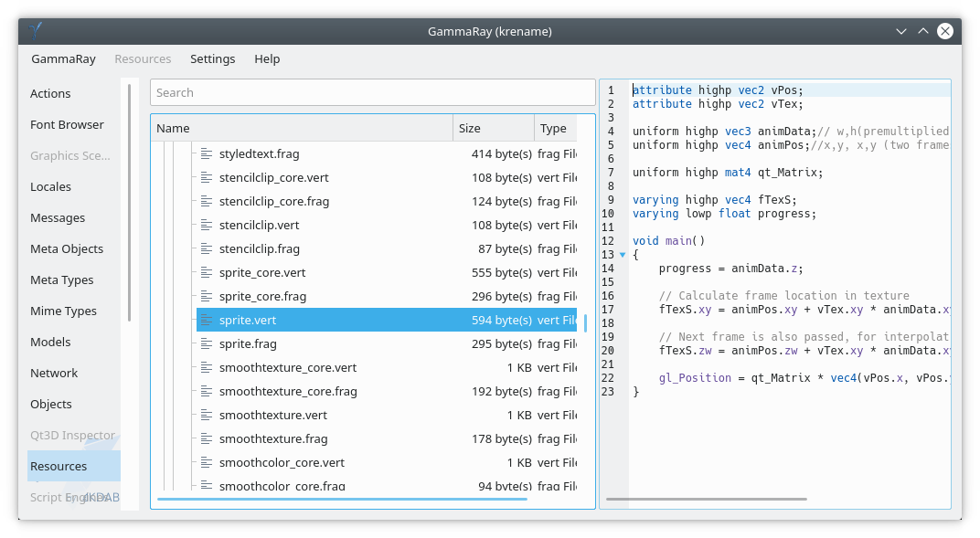Click resource list vertical scrollbar handle
Image resolution: width=980 pixels, height=538 pixels.
coord(586,323)
